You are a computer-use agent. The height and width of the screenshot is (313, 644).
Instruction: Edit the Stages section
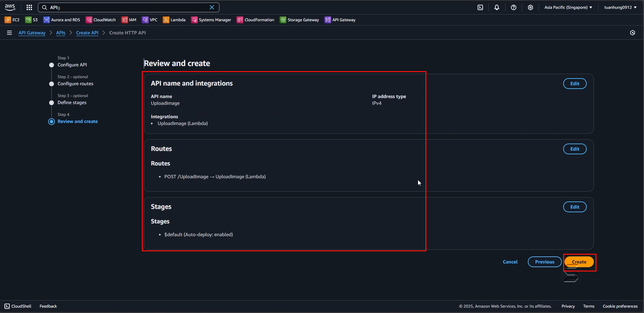575,207
